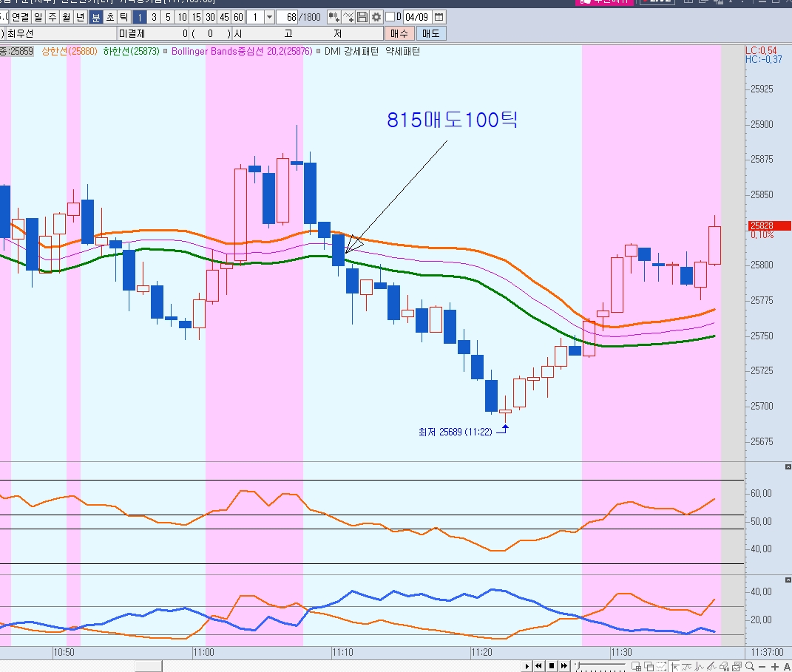Select the 분 (minute) chart period button
792x672 pixels.
point(96,17)
